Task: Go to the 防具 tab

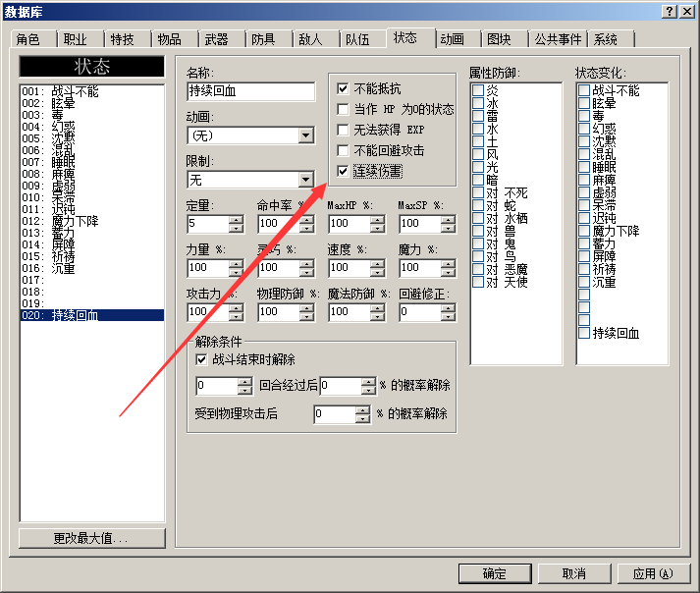Action: [x=269, y=39]
